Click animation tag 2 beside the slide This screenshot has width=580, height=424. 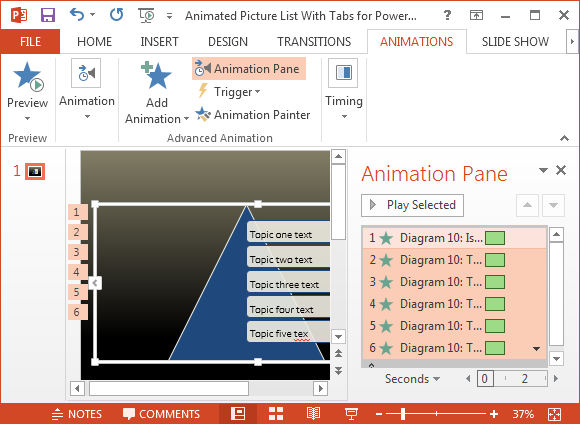(x=78, y=232)
